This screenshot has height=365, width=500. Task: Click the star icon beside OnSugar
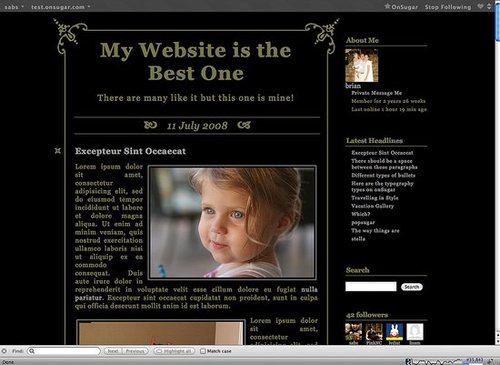(x=387, y=6)
